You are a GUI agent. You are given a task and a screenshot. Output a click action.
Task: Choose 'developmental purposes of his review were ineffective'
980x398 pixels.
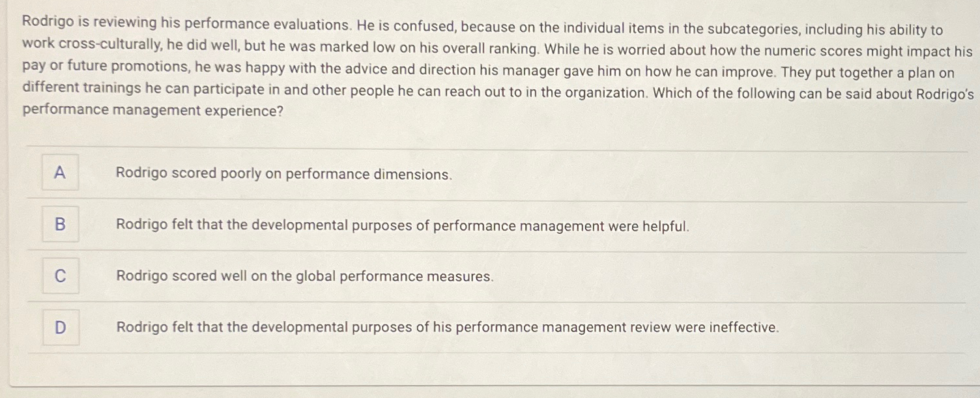[448, 328]
